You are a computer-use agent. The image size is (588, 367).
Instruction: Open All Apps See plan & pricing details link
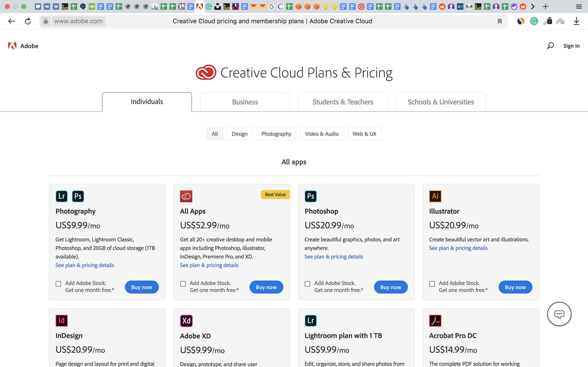pos(209,265)
